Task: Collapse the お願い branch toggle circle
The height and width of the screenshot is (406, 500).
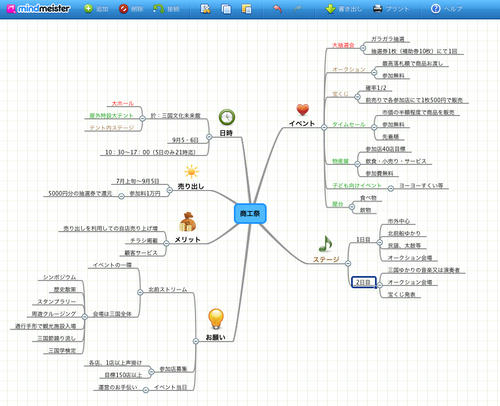Action: 196,341
